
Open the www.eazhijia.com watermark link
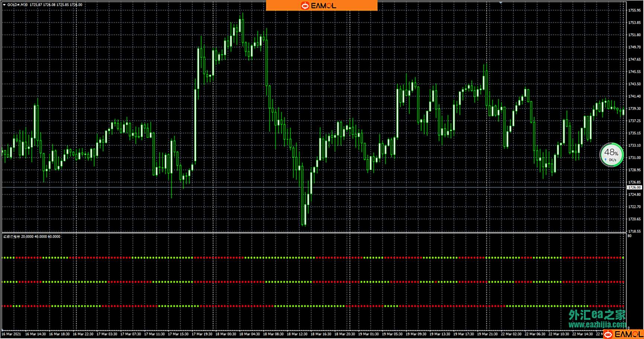597,325
